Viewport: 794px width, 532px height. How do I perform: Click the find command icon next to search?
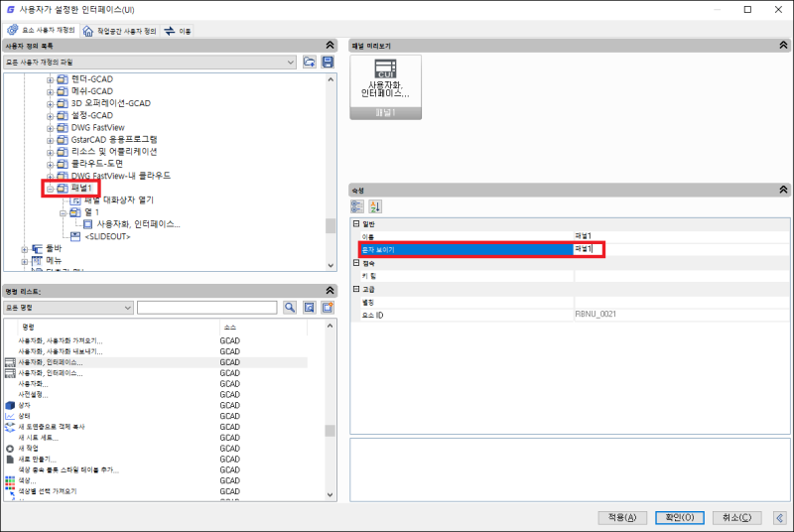(309, 308)
